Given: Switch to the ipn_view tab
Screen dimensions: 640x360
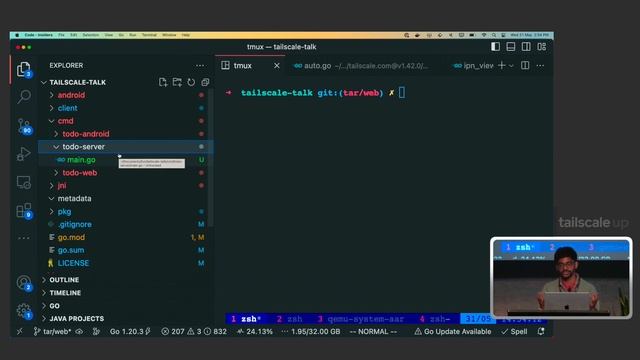Looking at the screenshot, I should pos(473,66).
